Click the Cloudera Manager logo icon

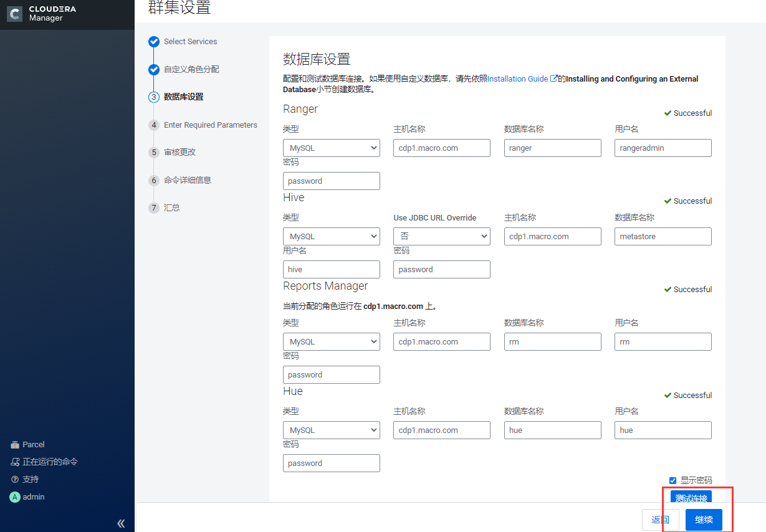pos(15,14)
